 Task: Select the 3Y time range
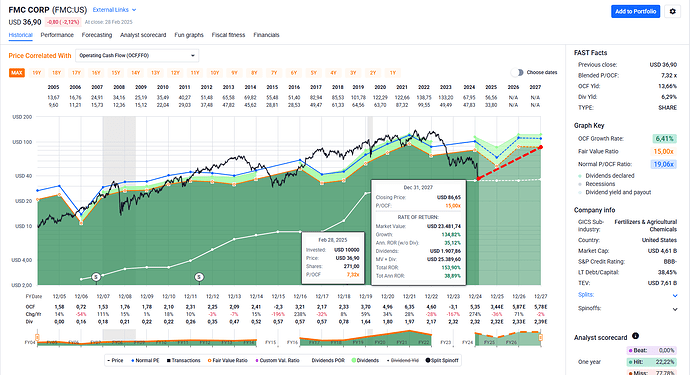tap(353, 73)
